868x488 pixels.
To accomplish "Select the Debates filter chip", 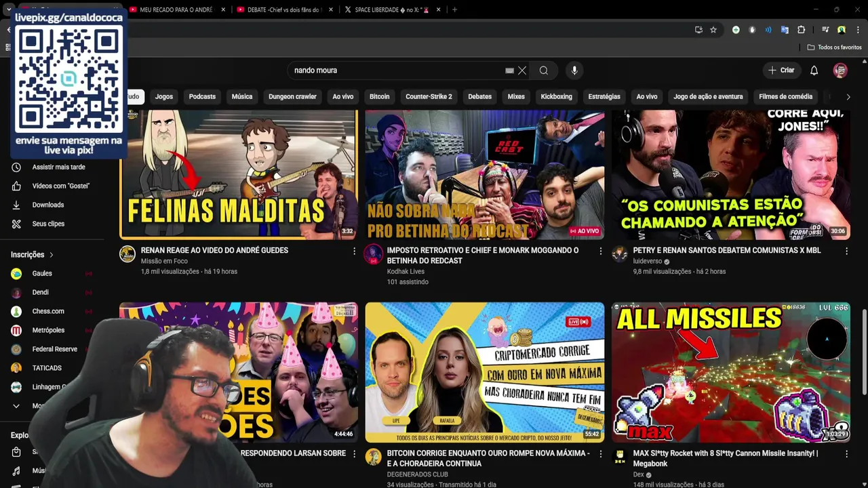I will click(479, 97).
